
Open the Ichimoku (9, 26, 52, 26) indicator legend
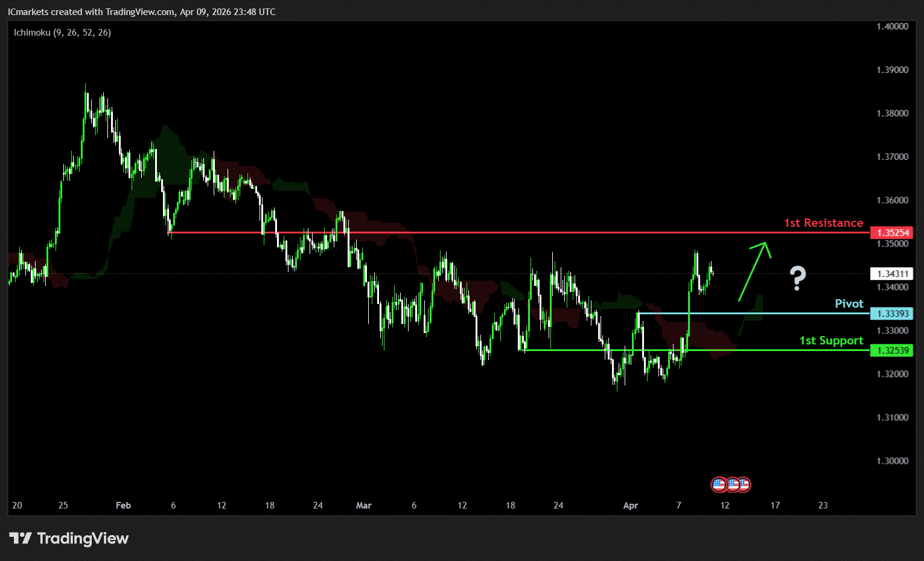coord(62,33)
